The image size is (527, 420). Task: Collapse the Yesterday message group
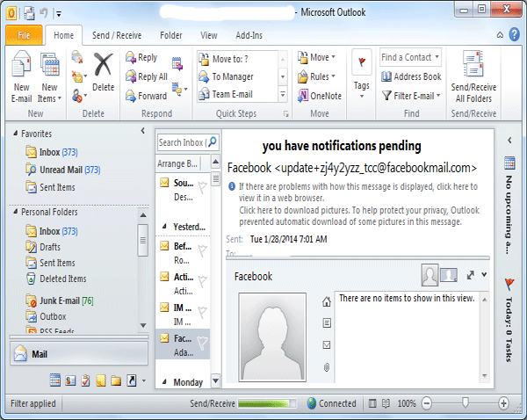[x=164, y=227]
